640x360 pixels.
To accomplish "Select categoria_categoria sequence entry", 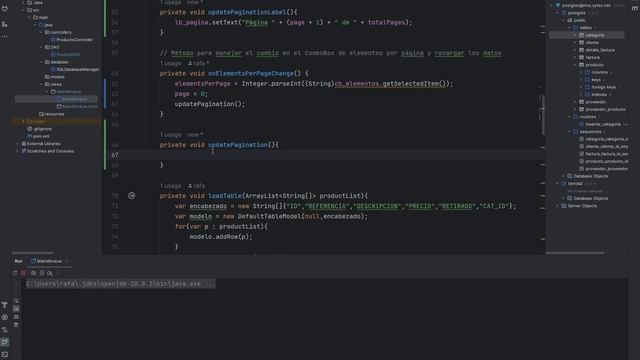I will click(604, 139).
